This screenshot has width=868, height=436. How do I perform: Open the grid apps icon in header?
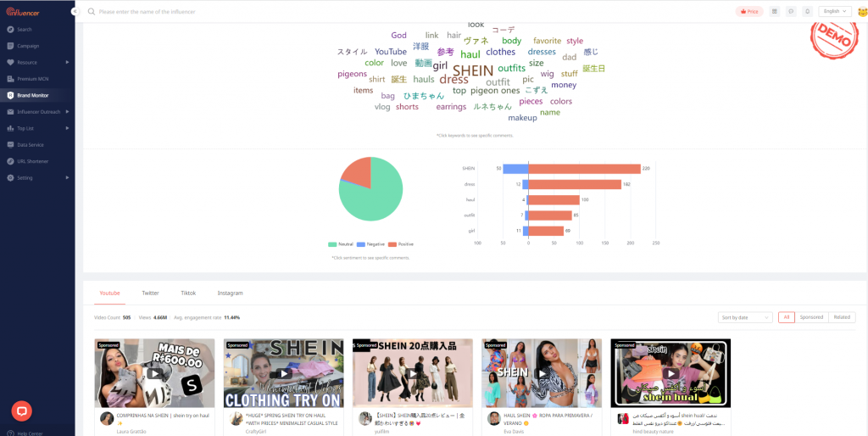pyautogui.click(x=775, y=11)
